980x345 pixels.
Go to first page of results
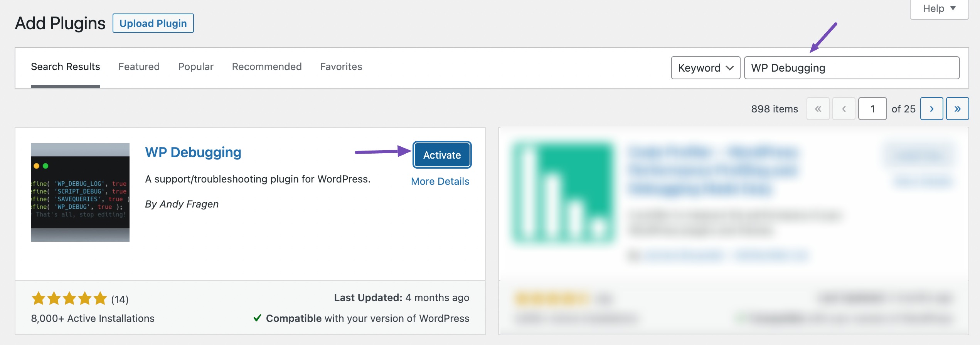(x=818, y=109)
